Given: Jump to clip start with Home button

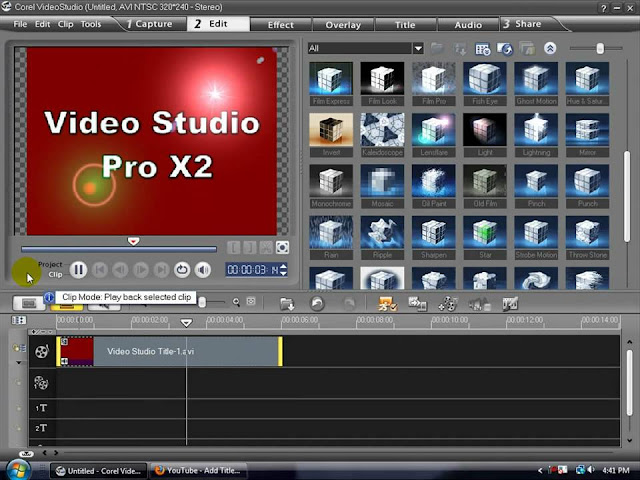Looking at the screenshot, I should click(100, 270).
